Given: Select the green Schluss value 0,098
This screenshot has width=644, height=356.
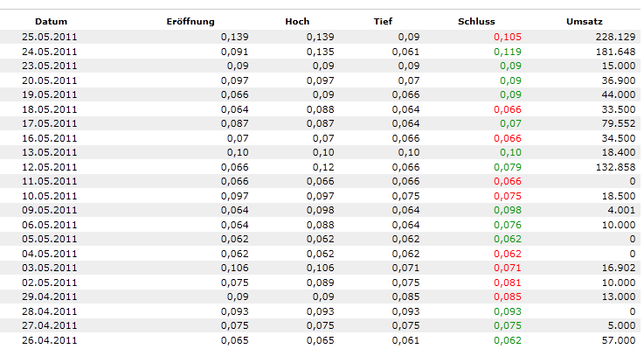Looking at the screenshot, I should coord(507,210).
